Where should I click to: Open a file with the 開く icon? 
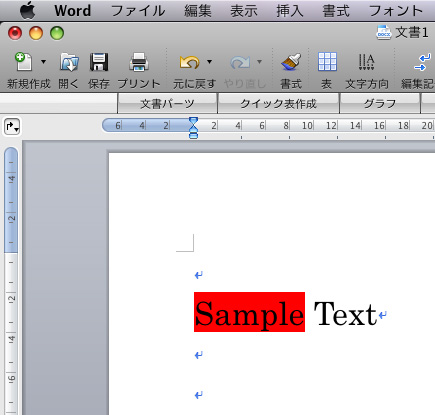pyautogui.click(x=69, y=62)
